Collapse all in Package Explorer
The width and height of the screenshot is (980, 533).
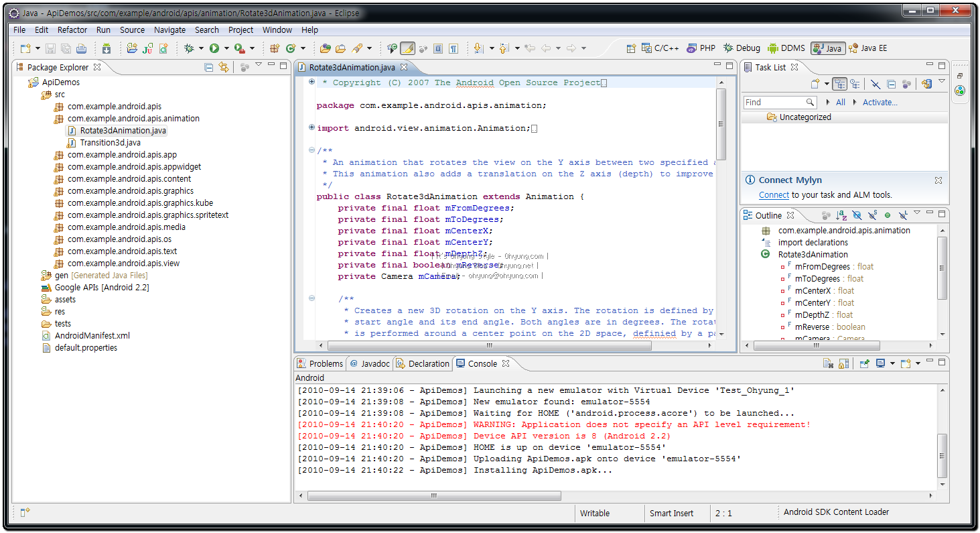pyautogui.click(x=209, y=67)
